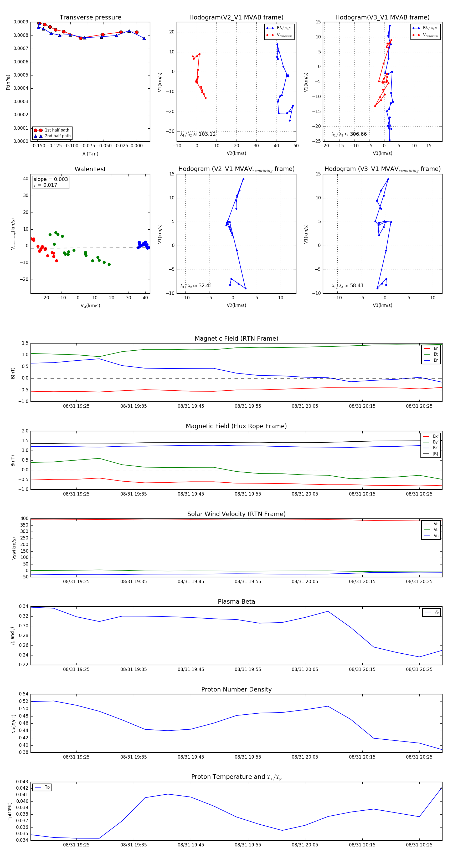Click the "V_A(km/s)" x-axis label in WalenTest
Image resolution: width=473 pixels, height=868 pixels.
coord(90,306)
